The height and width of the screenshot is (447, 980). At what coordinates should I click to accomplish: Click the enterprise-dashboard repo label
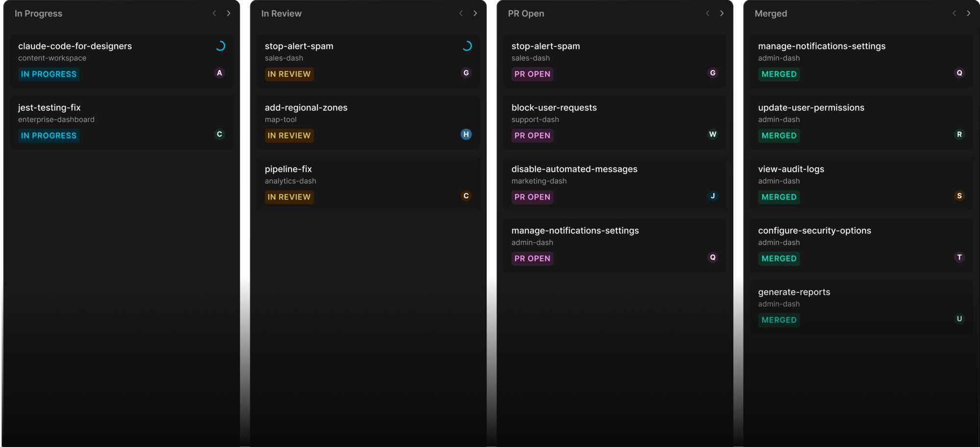tap(56, 119)
